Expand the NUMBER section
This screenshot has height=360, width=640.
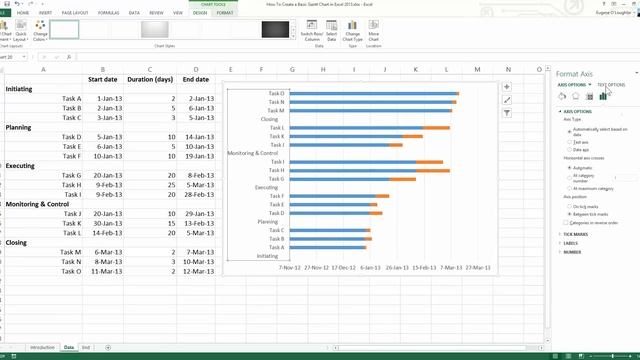coord(560,252)
